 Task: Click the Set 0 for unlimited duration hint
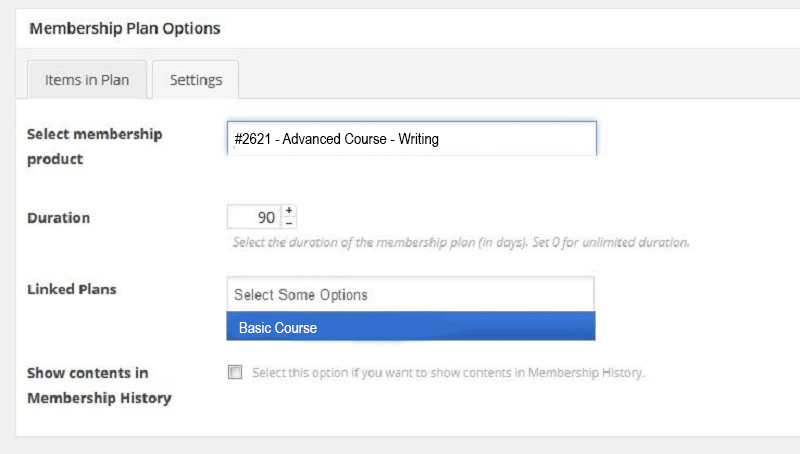[x=611, y=242]
